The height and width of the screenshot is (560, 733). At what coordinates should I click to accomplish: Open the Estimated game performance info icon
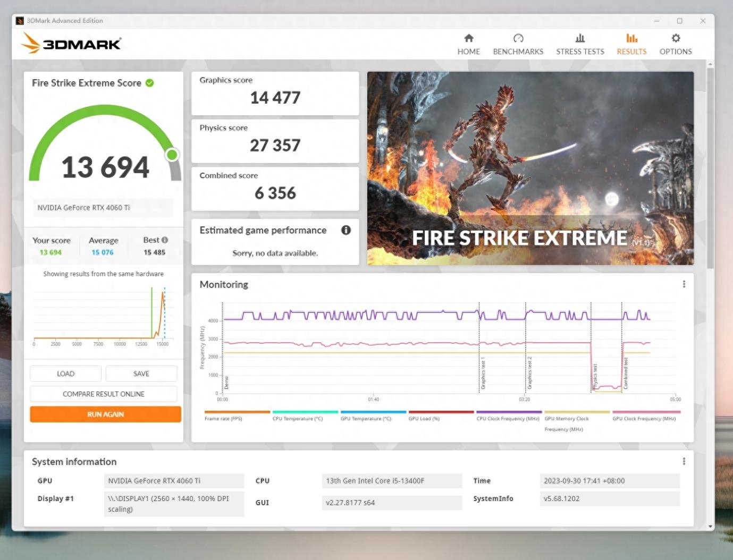tap(346, 230)
